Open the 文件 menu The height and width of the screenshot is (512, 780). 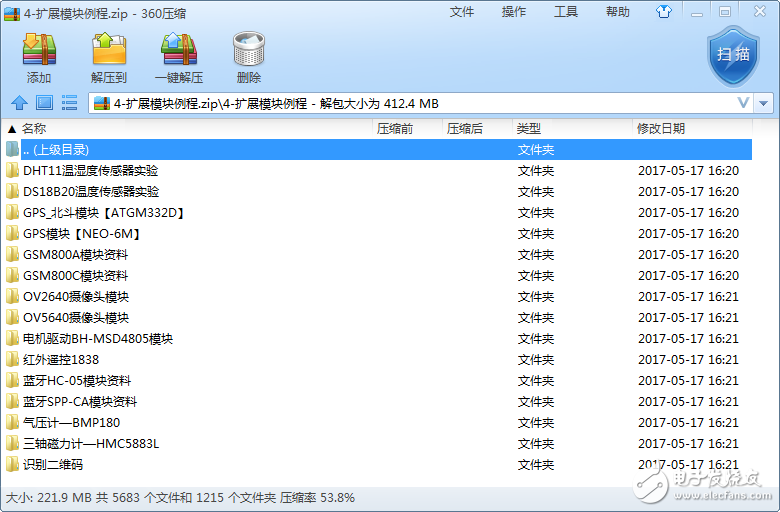pos(462,12)
